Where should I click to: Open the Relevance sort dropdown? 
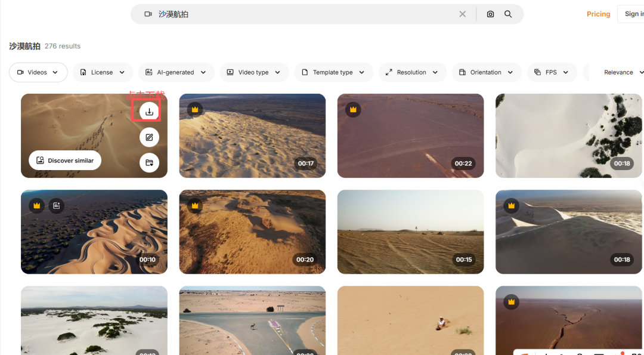620,72
